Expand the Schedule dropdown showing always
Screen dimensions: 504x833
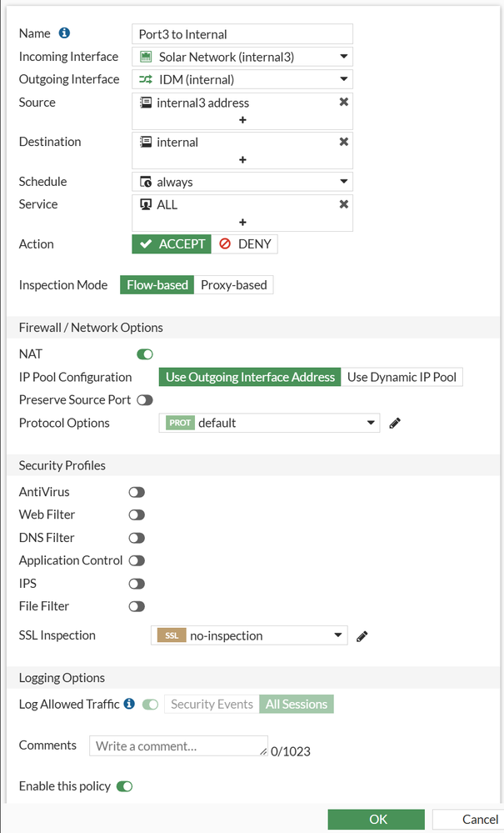pyautogui.click(x=242, y=182)
